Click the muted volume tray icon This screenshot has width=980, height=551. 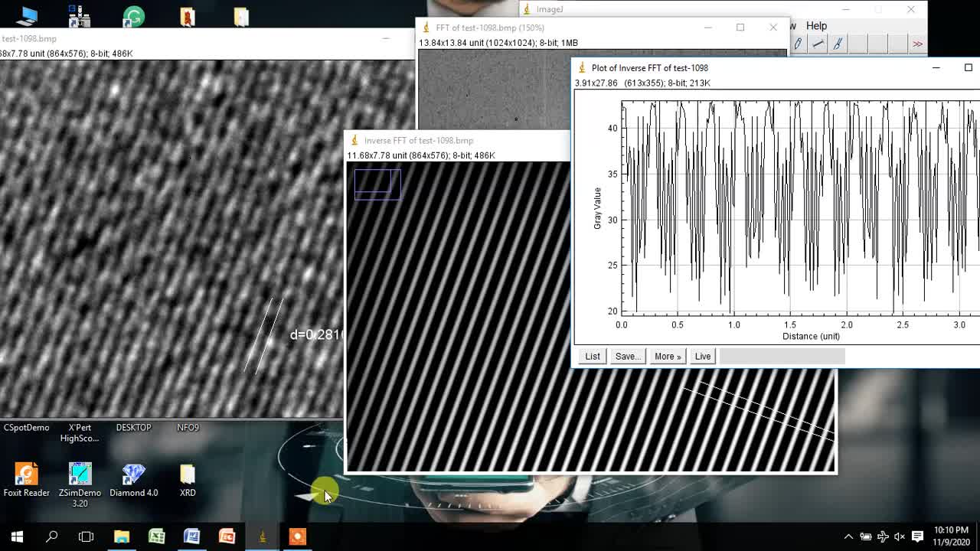(x=900, y=536)
